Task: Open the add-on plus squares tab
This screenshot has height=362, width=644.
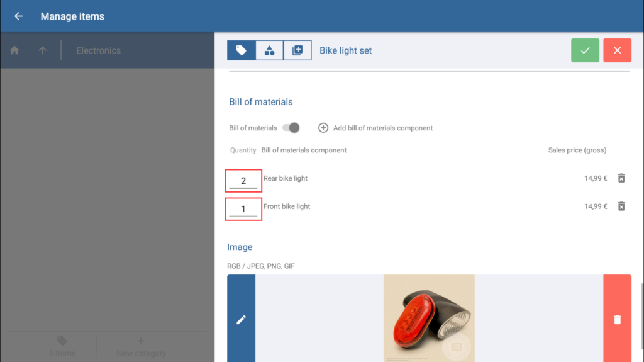Action: (297, 50)
